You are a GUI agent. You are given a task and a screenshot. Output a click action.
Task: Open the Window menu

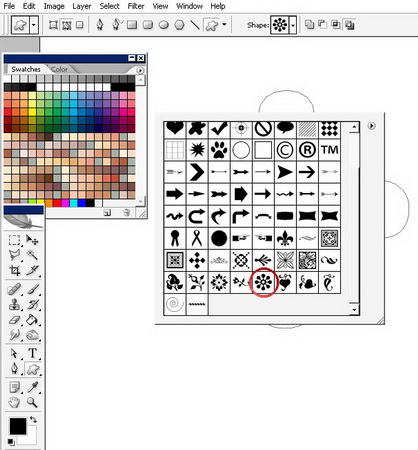[189, 6]
